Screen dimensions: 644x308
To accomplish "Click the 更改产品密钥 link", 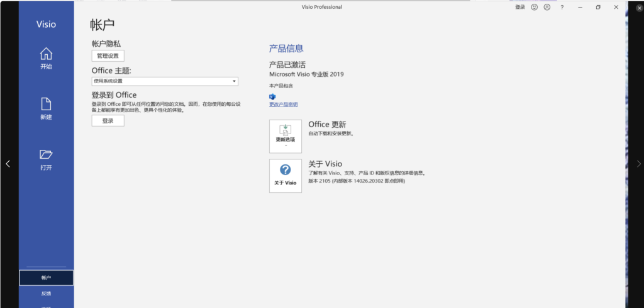I will tap(284, 105).
